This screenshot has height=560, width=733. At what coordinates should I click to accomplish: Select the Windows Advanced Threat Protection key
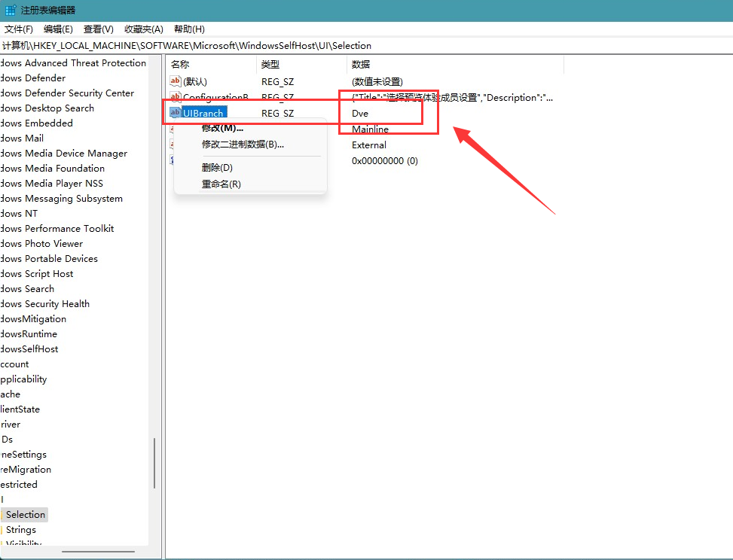click(x=73, y=63)
